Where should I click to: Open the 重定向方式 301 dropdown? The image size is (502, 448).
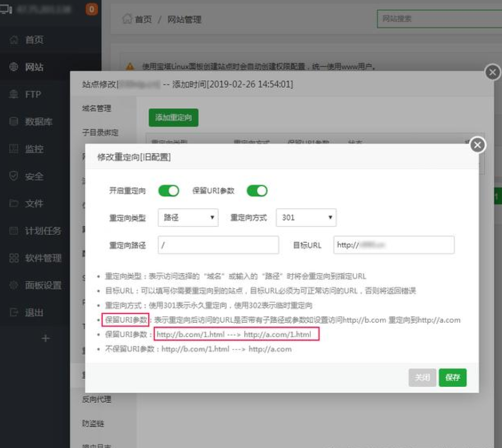[x=307, y=218]
